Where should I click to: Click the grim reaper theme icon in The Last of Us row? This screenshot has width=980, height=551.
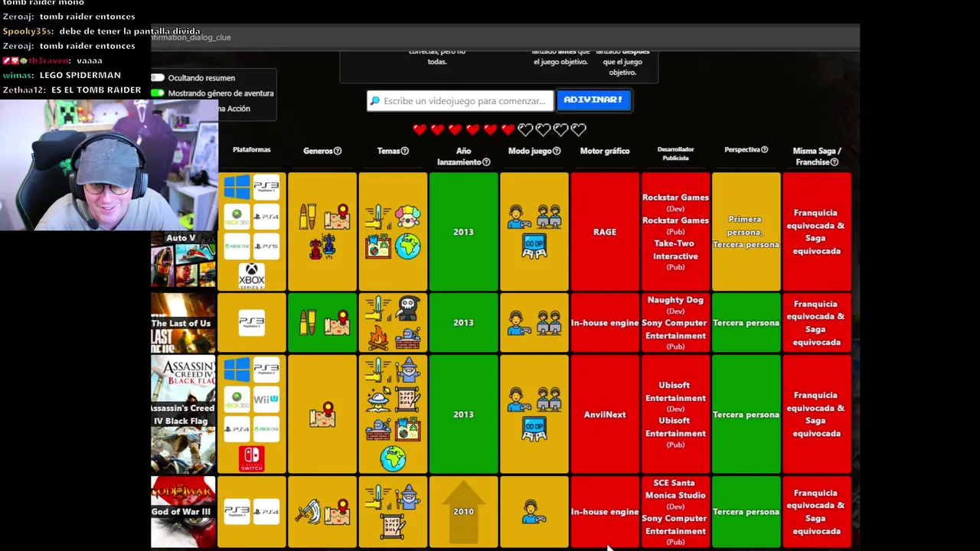click(x=408, y=308)
